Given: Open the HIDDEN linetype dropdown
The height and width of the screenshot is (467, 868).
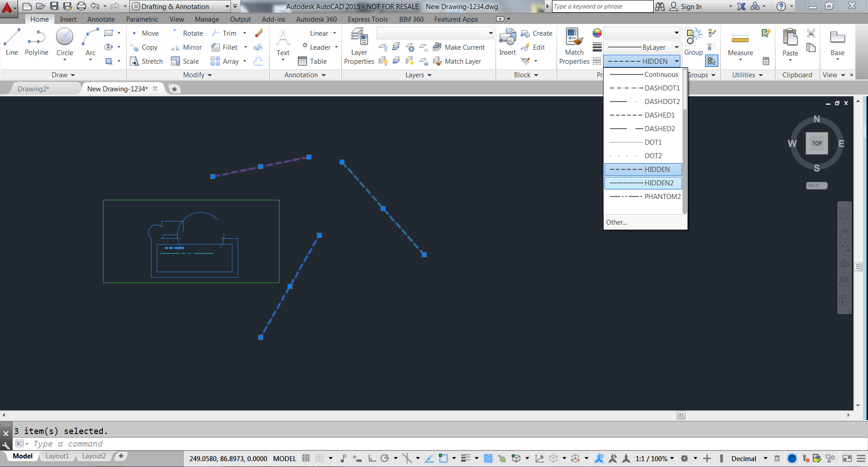Looking at the screenshot, I should [642, 61].
